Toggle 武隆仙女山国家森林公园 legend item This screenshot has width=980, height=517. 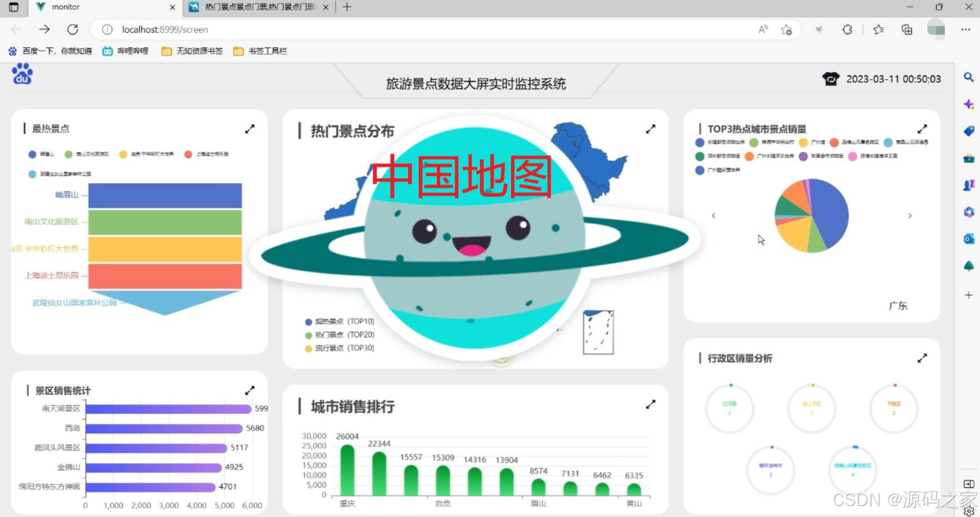pos(60,174)
